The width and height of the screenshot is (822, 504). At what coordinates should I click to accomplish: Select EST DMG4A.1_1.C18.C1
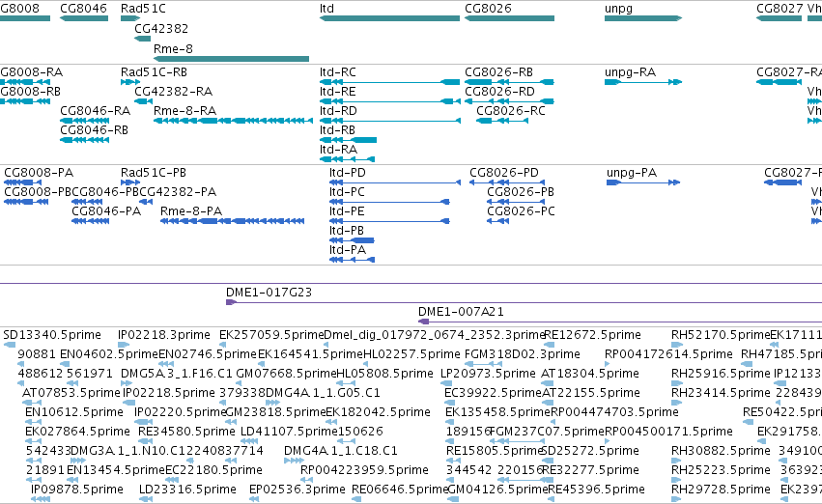[294, 462]
